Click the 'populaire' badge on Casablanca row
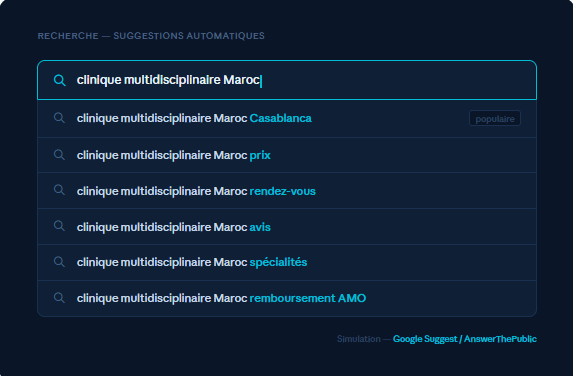The image size is (573, 376). [x=495, y=118]
